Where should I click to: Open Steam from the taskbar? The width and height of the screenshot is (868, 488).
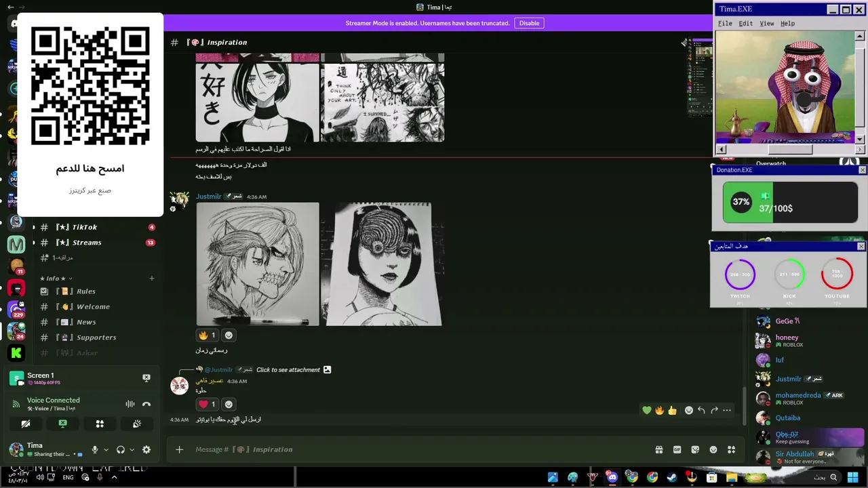[672, 477]
